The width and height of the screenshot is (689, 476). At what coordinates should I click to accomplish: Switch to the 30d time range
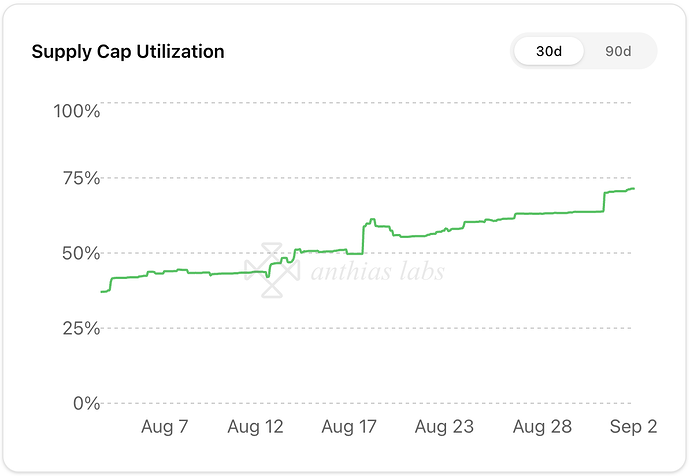pos(548,51)
